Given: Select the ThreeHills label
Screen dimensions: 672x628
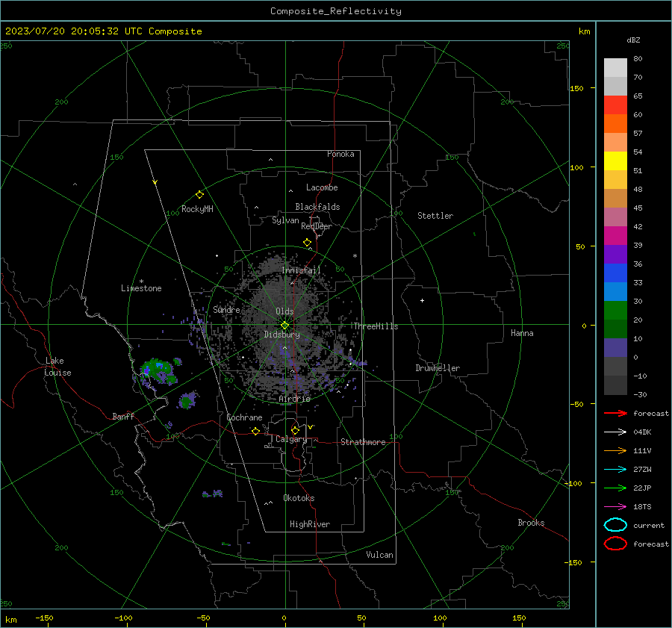Looking at the screenshot, I should [376, 326].
